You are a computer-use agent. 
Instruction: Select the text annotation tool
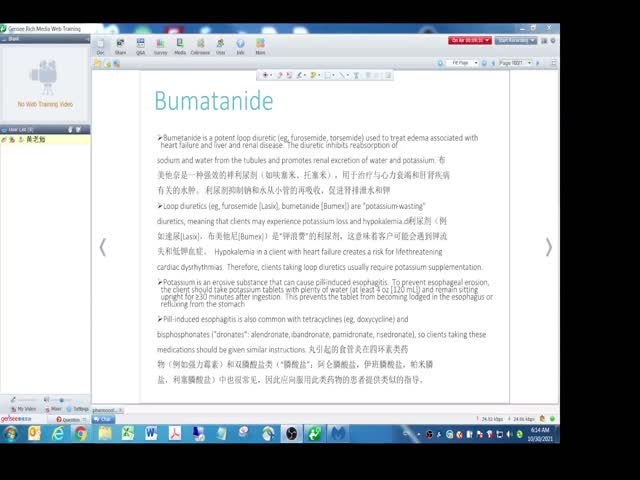pos(356,75)
